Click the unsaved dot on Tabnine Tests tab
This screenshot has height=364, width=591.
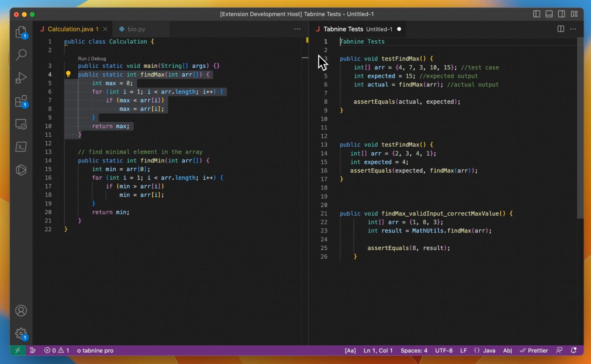(x=399, y=29)
